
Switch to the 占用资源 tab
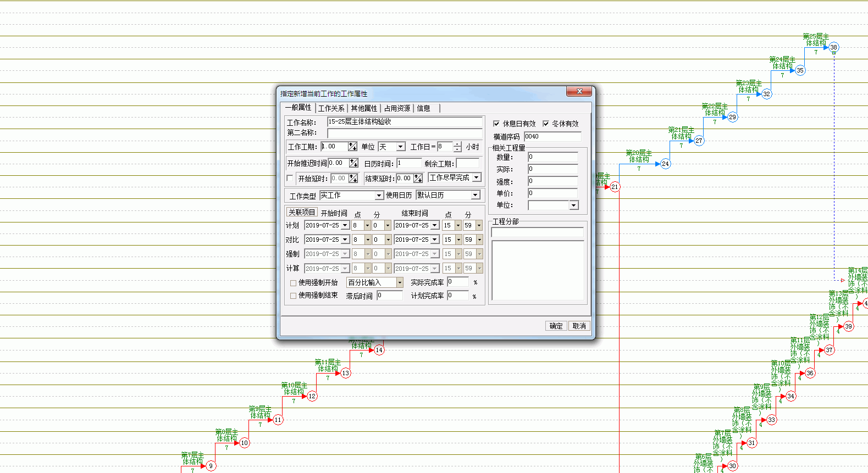[x=397, y=108]
